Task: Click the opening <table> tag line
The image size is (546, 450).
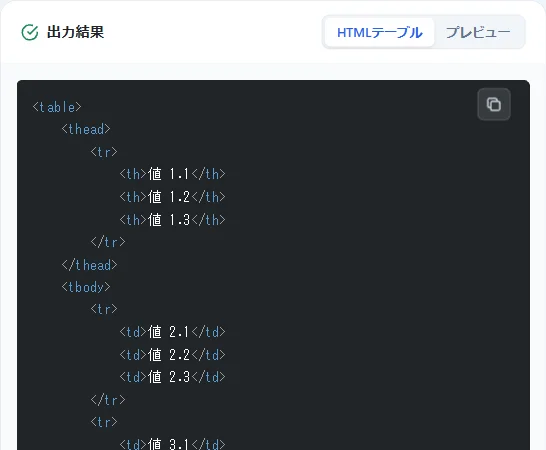Action: click(57, 107)
